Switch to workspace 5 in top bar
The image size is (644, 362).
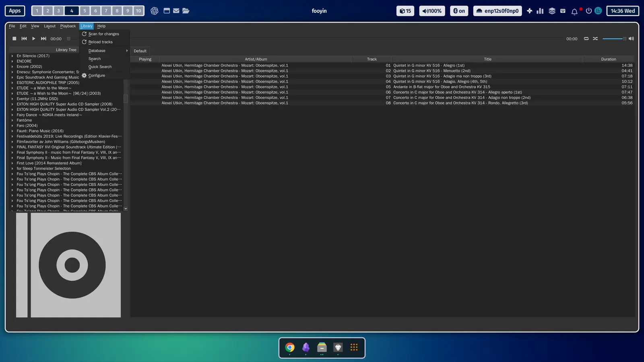pyautogui.click(x=85, y=11)
